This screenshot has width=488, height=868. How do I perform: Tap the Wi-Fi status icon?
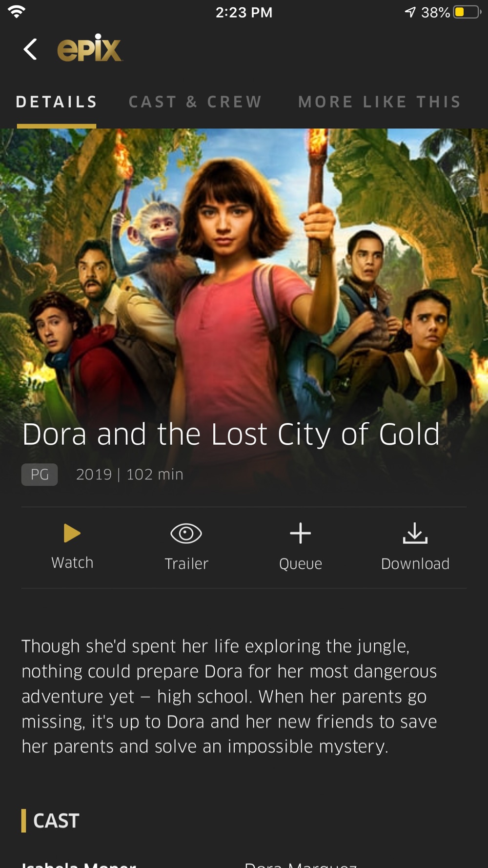point(17,12)
